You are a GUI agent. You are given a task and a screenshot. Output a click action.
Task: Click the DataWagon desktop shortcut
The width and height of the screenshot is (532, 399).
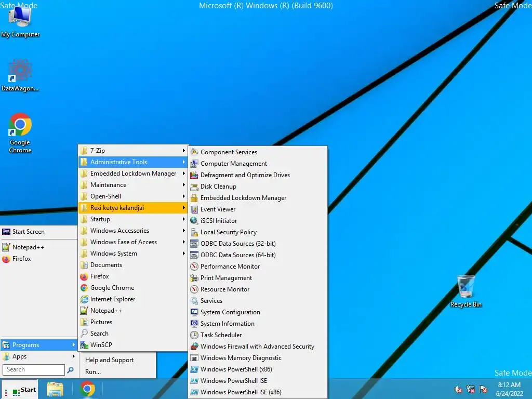(x=20, y=75)
